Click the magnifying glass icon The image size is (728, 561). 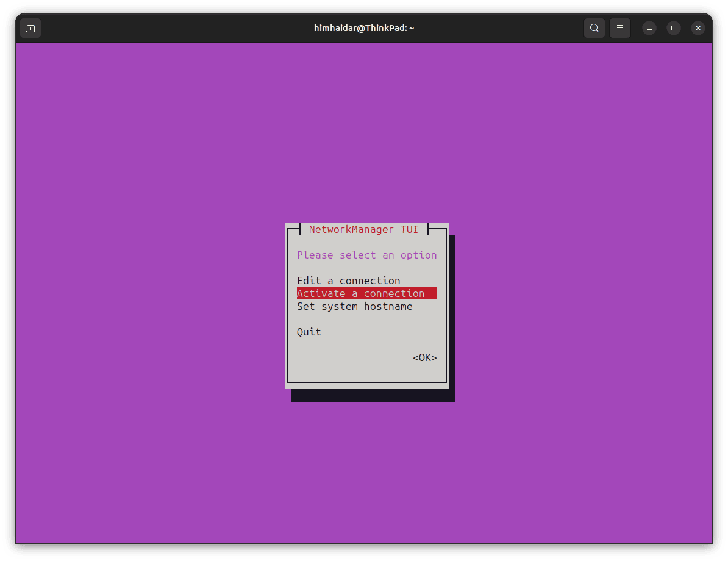coord(594,27)
